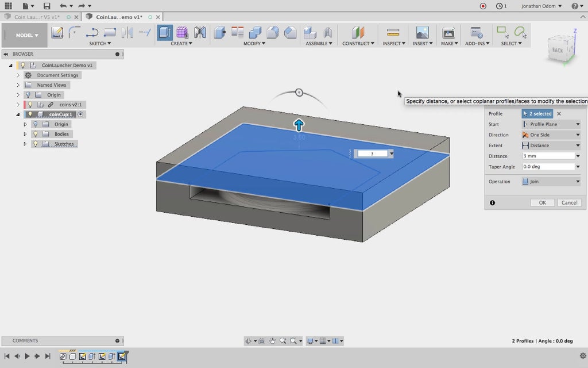
Task: Click the Save icon in top bar
Action: point(47,6)
